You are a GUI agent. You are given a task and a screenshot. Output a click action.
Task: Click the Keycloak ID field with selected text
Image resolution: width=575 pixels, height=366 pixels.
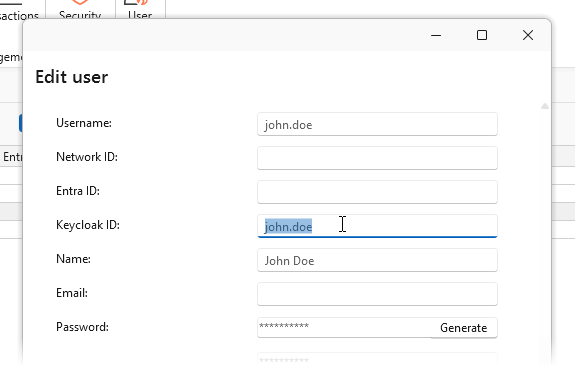click(377, 226)
